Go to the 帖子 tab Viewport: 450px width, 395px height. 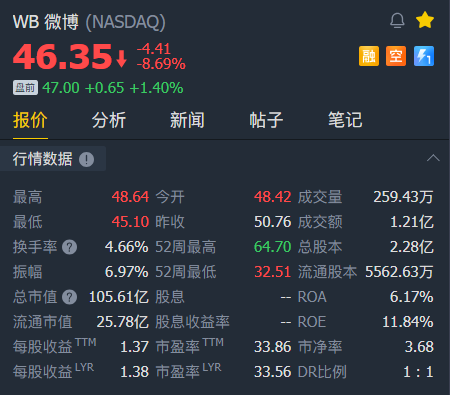pyautogui.click(x=266, y=120)
